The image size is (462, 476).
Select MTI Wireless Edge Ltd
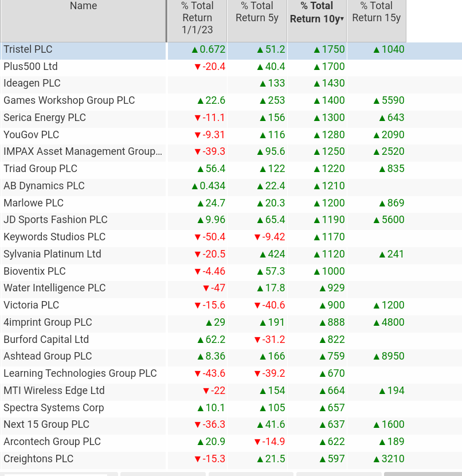(x=54, y=391)
